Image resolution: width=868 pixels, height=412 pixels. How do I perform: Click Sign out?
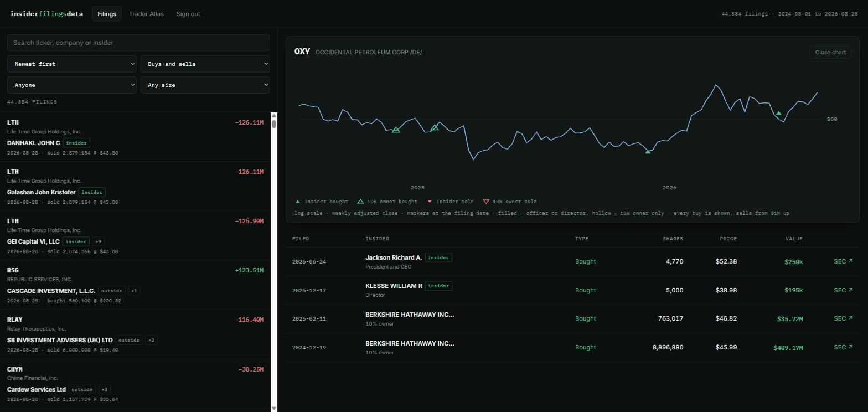pos(188,14)
